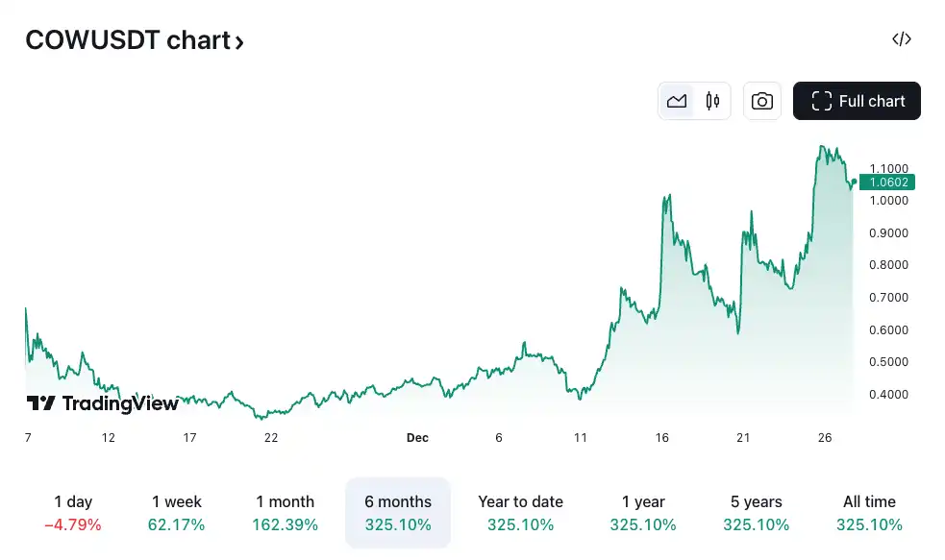Open the COWUSDT chart heading link
This screenshot has width=945, height=560.
tap(127, 40)
